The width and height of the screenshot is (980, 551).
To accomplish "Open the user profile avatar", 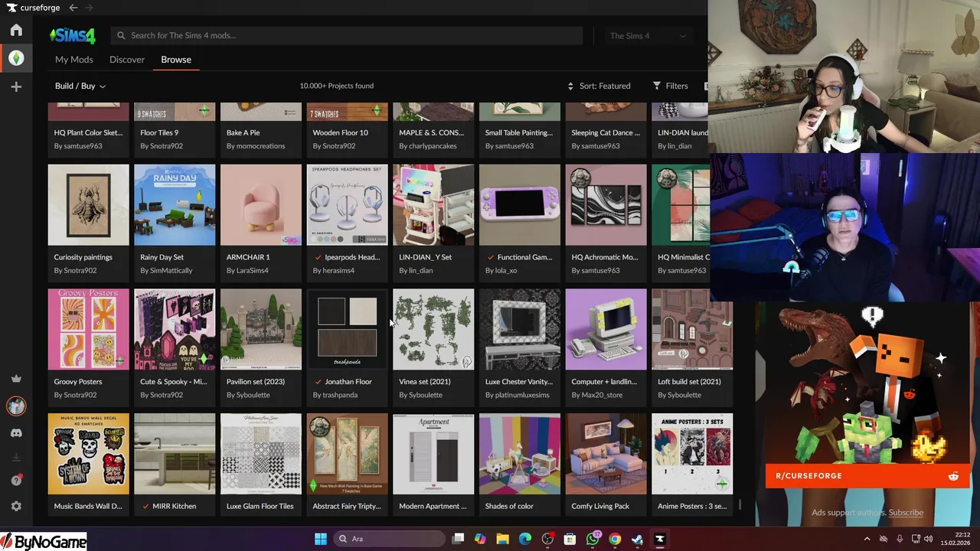I will (16, 406).
